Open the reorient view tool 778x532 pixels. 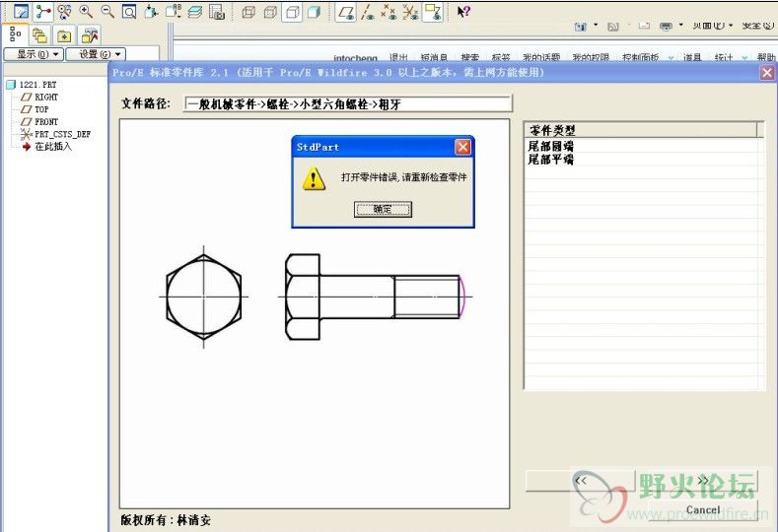(151, 12)
